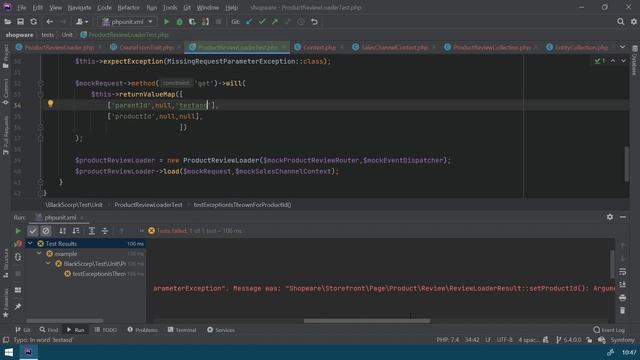Navigate back with the left arrow
Viewport: 640px width, 360px height.
(49, 22)
